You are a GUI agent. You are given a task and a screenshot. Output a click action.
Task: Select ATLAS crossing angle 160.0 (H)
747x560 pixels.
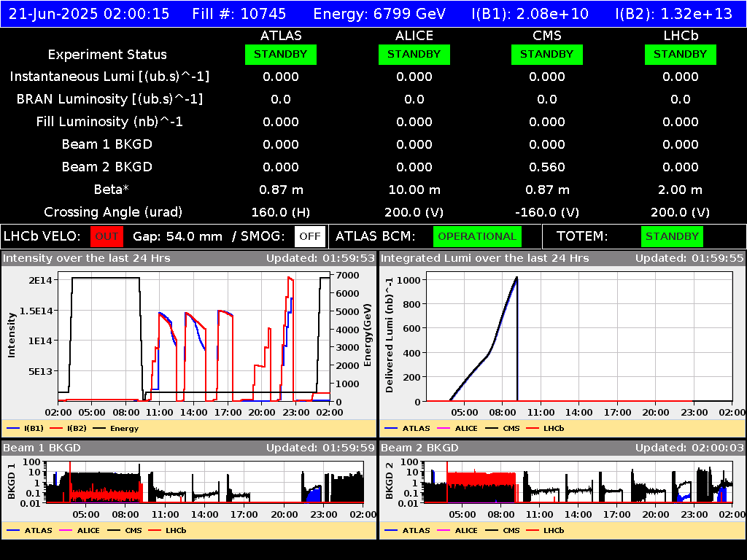(x=281, y=212)
